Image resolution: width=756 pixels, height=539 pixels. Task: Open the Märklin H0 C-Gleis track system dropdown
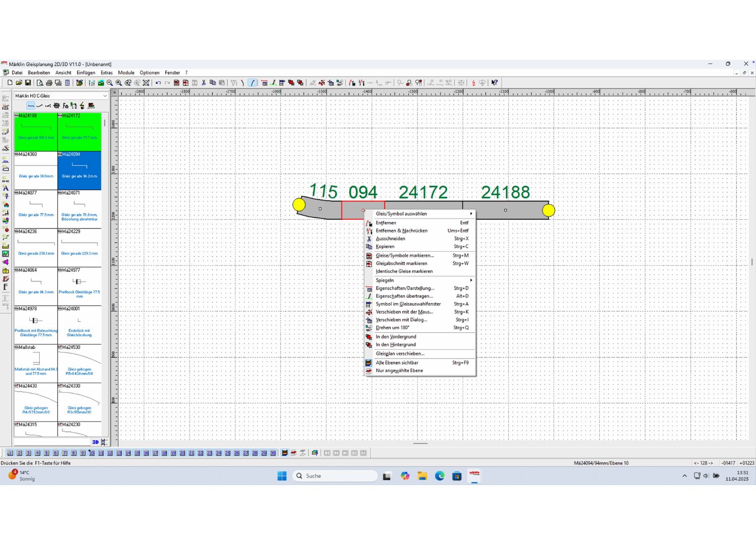(60, 96)
